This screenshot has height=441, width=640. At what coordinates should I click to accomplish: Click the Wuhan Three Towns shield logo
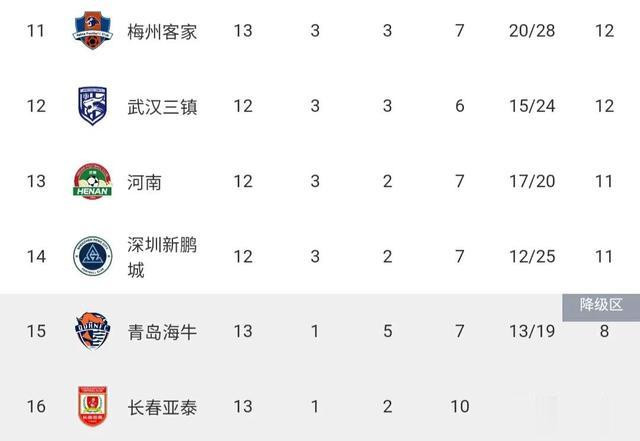(93, 106)
